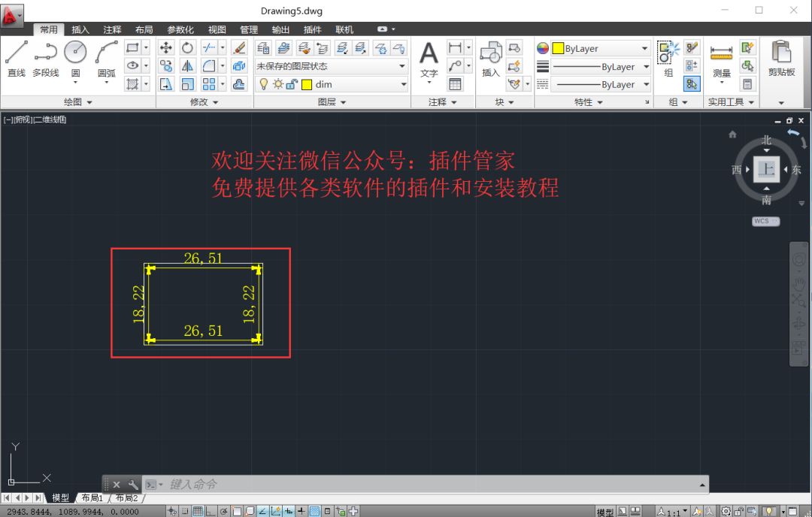Open the layer state dropdown 未保存的图层状态
The width and height of the screenshot is (812, 517).
click(331, 66)
